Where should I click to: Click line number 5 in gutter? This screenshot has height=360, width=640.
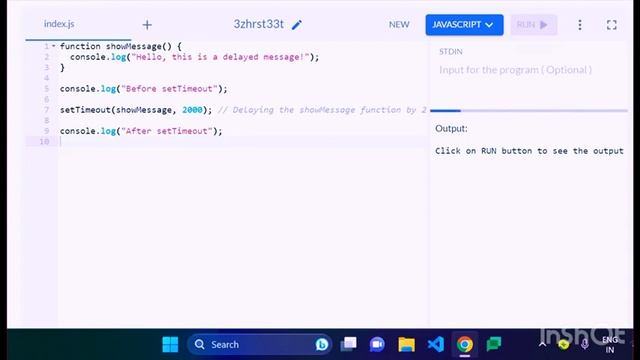[x=46, y=89]
